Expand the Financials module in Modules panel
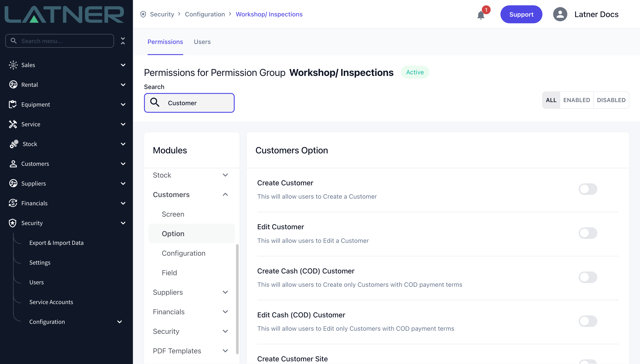 (225, 312)
